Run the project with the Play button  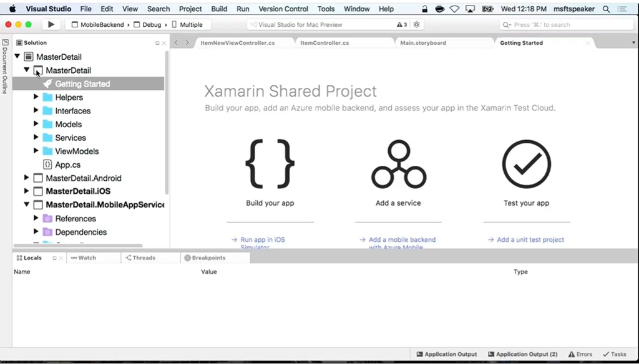click(x=51, y=24)
